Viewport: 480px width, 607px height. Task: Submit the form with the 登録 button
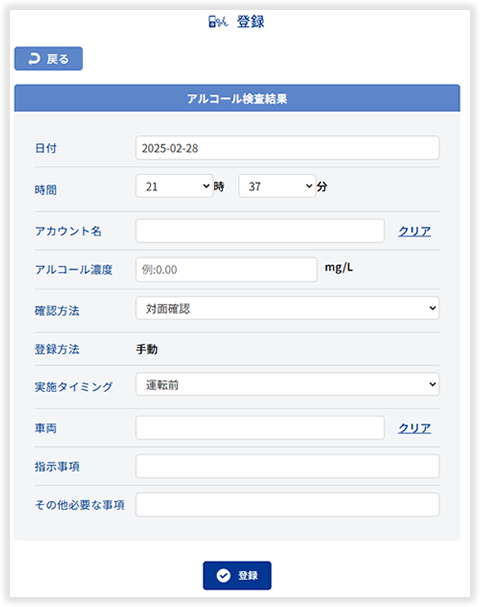237,575
